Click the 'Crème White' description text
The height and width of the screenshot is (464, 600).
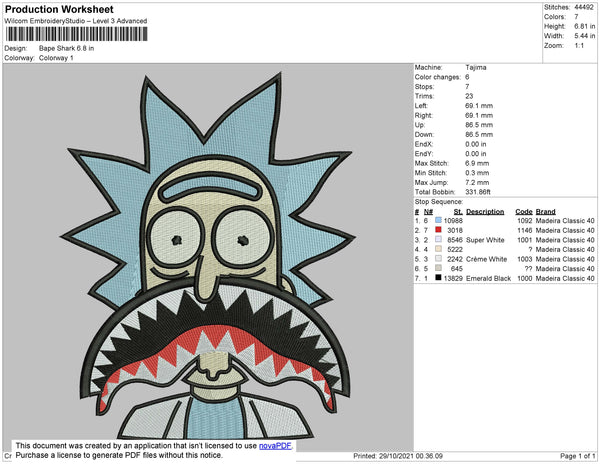click(486, 259)
